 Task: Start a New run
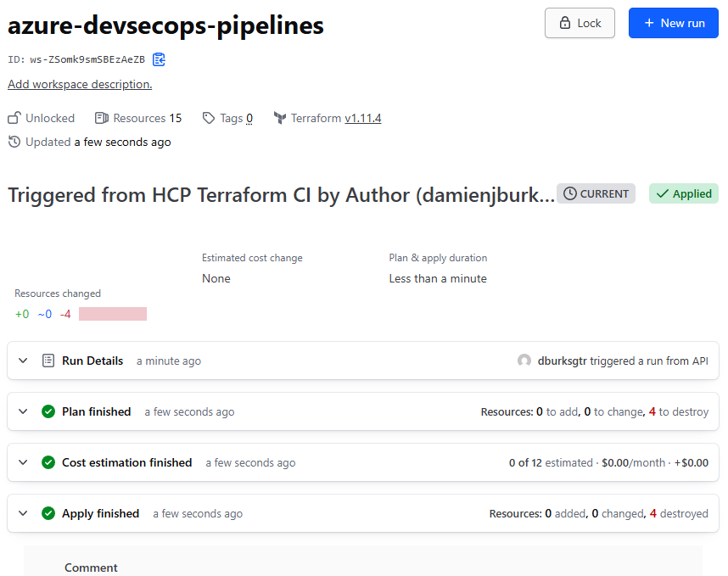click(673, 23)
